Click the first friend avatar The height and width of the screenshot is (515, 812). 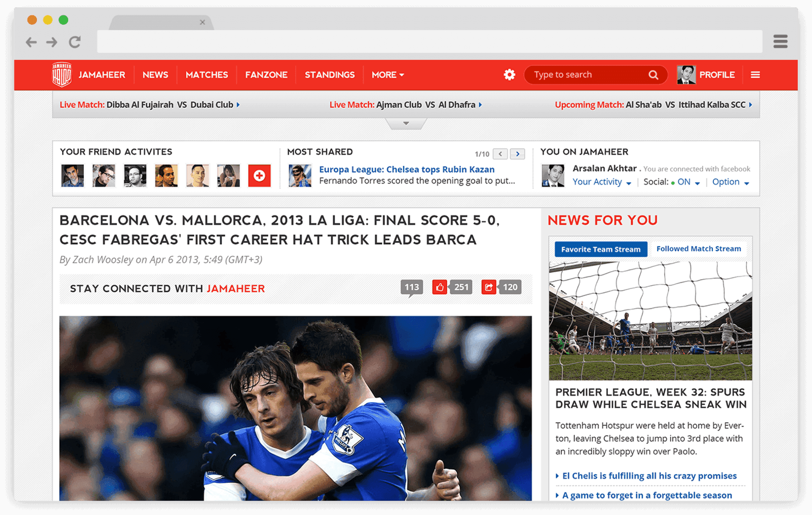[72, 175]
